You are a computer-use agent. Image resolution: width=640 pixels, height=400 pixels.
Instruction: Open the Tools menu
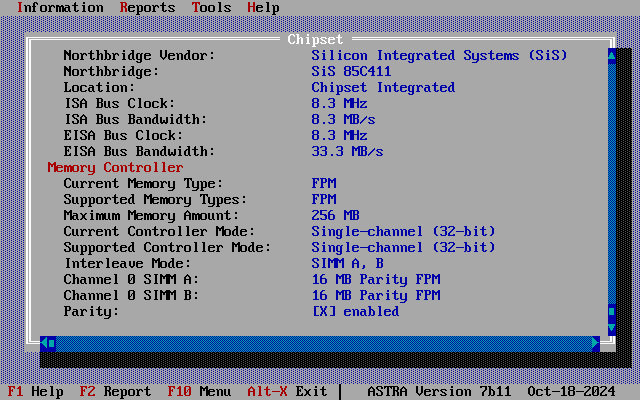[x=211, y=7]
